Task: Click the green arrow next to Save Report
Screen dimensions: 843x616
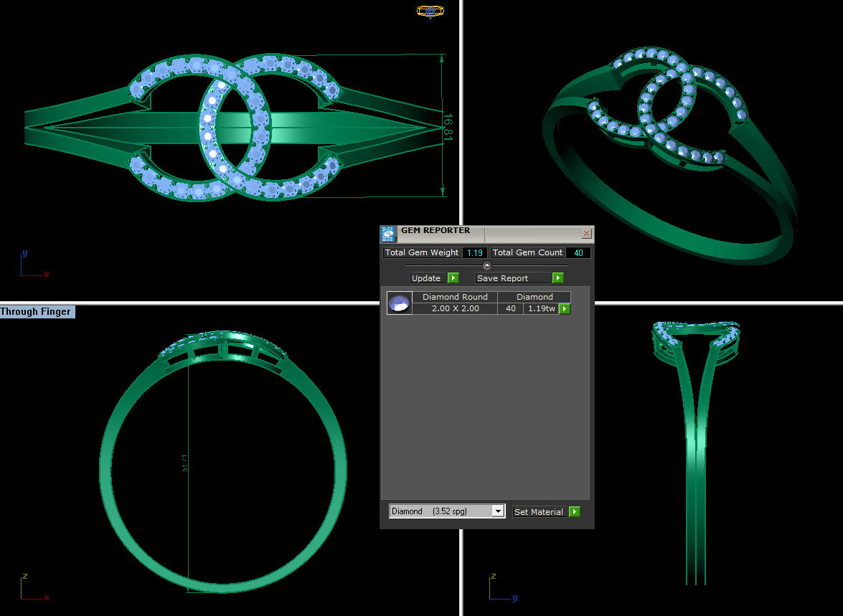Action: (x=558, y=278)
